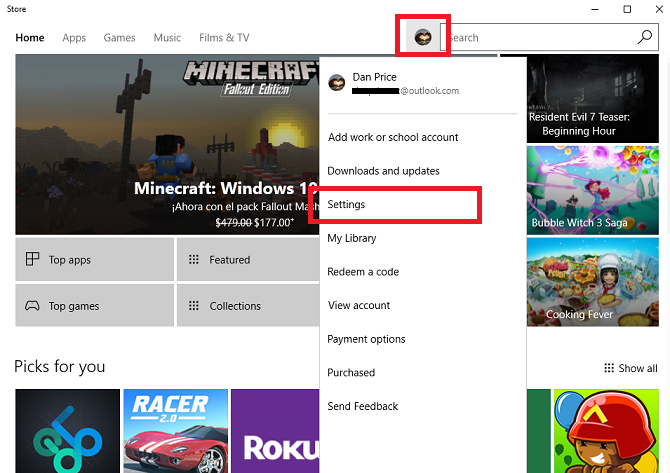Screen dimensions: 670x473
Task: Open the user profile avatar menu
Action: [x=423, y=37]
